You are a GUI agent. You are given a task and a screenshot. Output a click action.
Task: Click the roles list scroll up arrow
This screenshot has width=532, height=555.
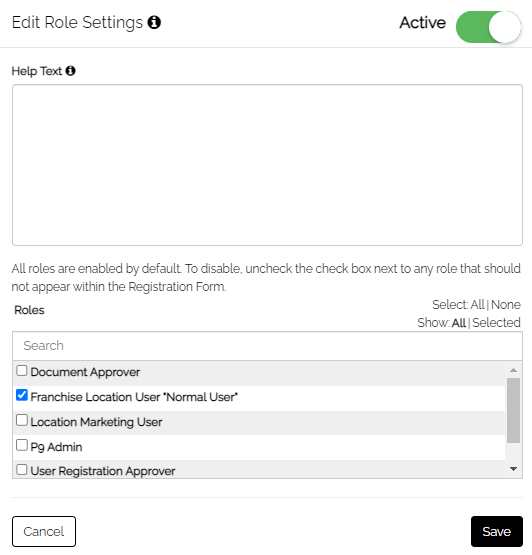(x=513, y=370)
